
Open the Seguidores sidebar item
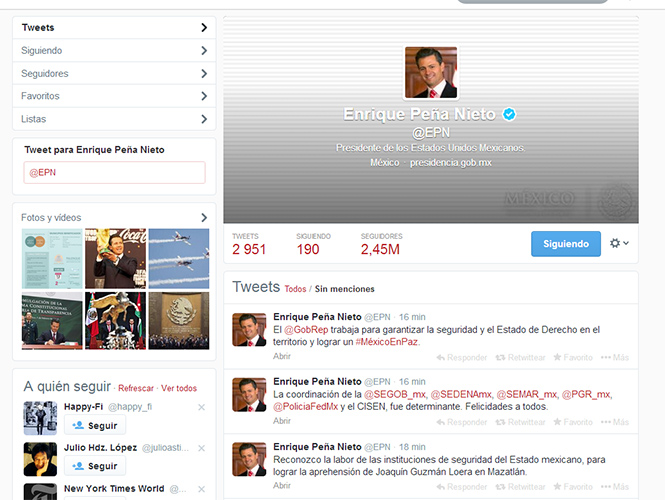[114, 73]
